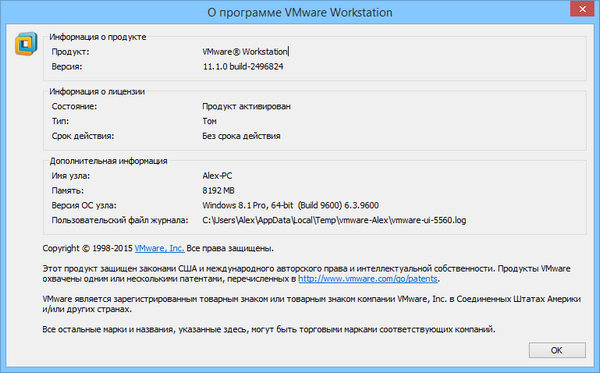Screen dimensions: 600x373
Task: Click the dialog title 'О программе VMware Workstation'
Action: (x=300, y=13)
